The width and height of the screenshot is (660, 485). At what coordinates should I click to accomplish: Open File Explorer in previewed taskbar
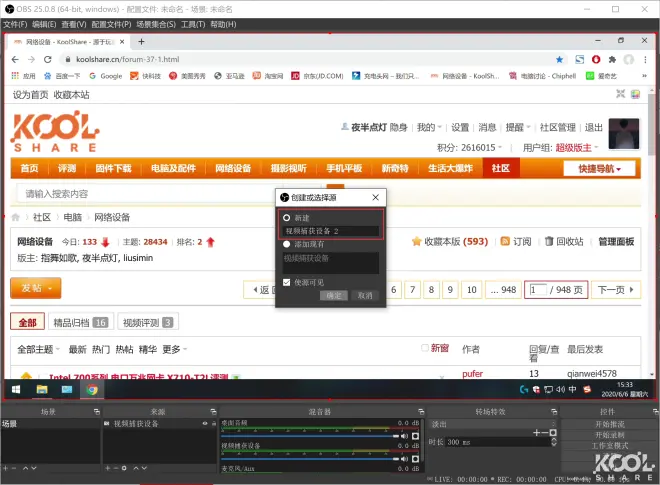[x=42, y=390]
